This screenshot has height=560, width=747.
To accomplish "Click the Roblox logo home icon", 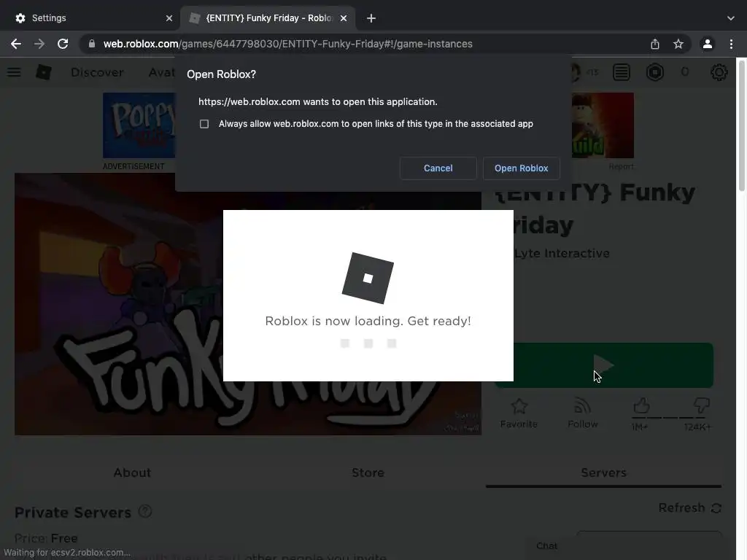I will coord(43,72).
